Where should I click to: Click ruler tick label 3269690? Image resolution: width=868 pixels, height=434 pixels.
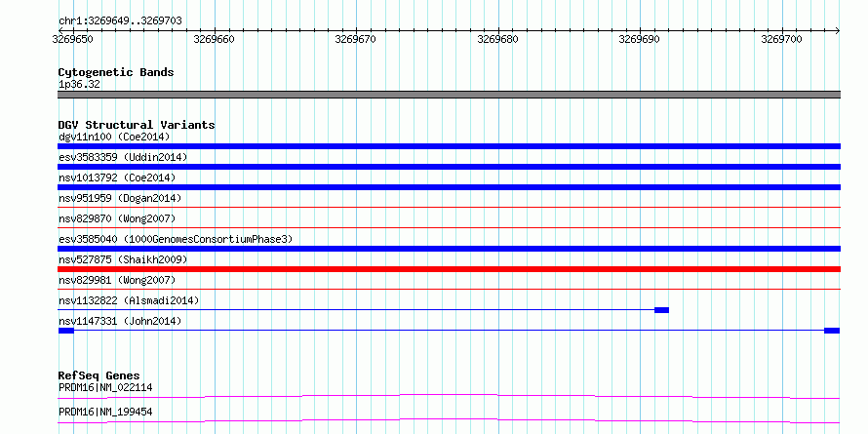point(640,39)
